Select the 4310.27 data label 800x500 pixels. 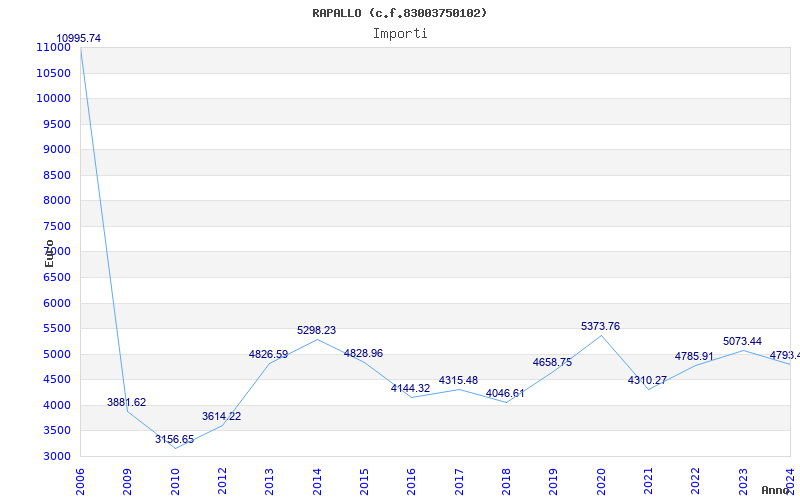pyautogui.click(x=647, y=380)
